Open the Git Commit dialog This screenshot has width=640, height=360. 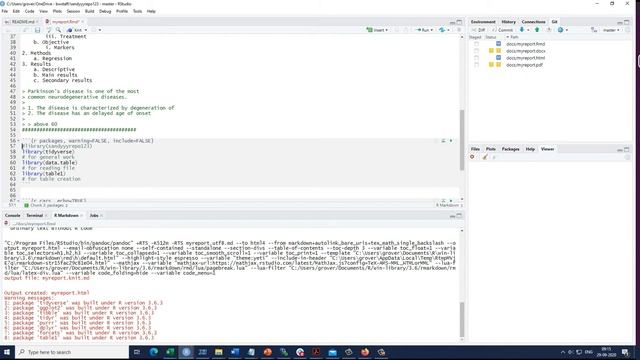coord(502,30)
